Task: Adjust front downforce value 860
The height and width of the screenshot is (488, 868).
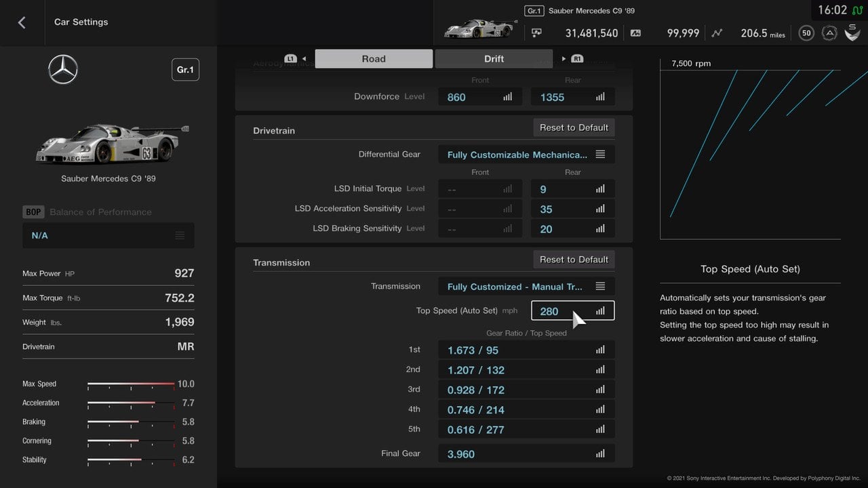Action: tap(480, 97)
